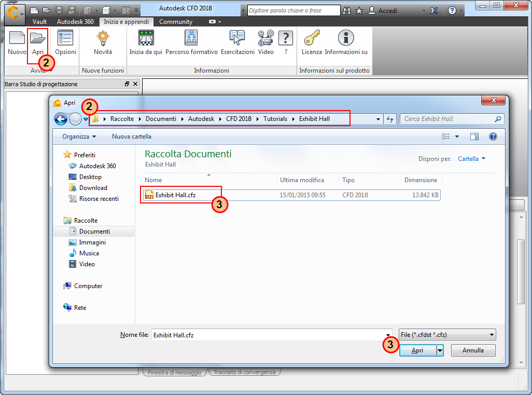Select Autodesk 360 in Preferiti
This screenshot has width=532, height=395.
click(97, 166)
